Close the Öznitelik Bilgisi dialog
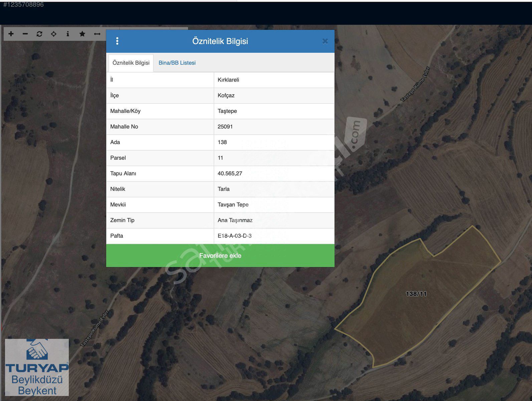Viewport: 532px width, 401px height. 325,41
